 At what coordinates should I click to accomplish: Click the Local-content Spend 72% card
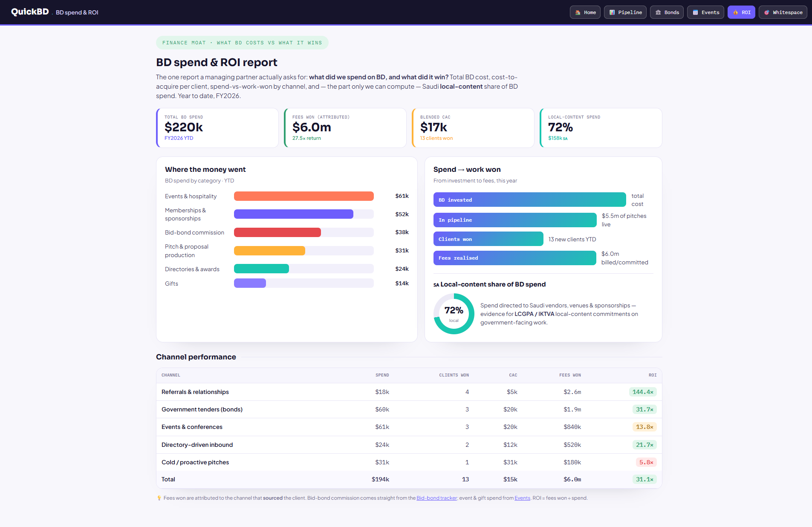[601, 128]
